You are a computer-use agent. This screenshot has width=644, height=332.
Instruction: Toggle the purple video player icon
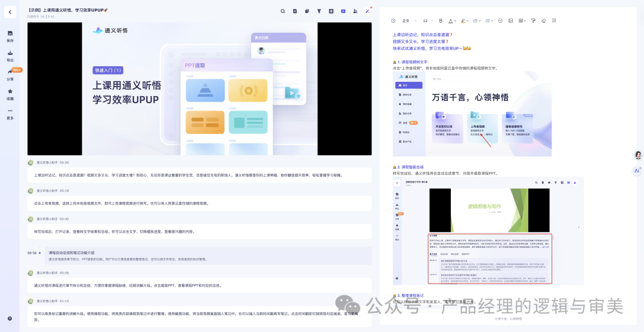pos(343,11)
